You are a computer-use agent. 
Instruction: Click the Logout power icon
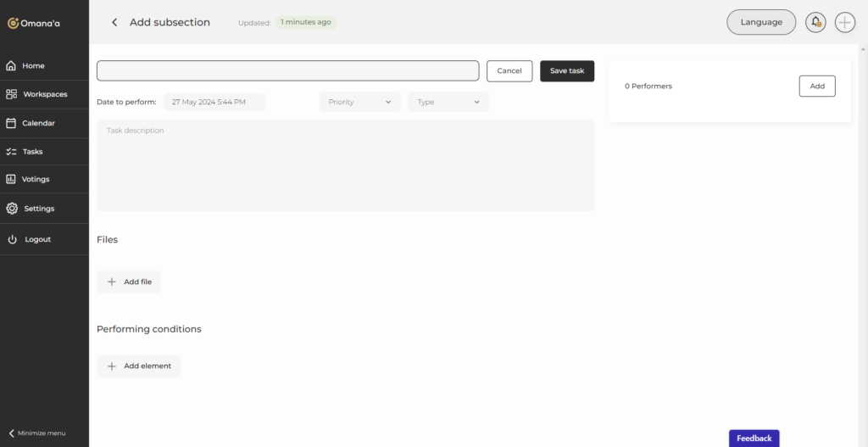[12, 239]
